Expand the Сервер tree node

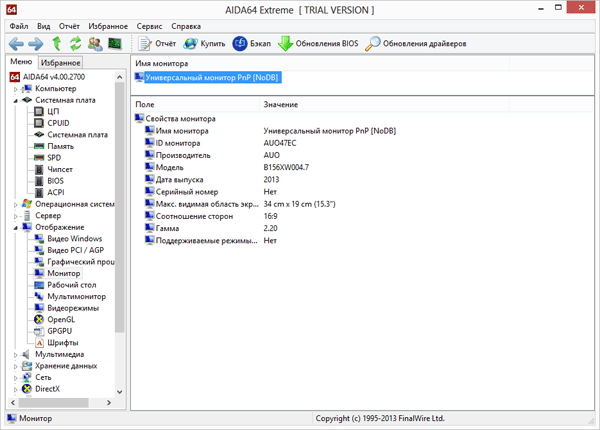click(16, 216)
